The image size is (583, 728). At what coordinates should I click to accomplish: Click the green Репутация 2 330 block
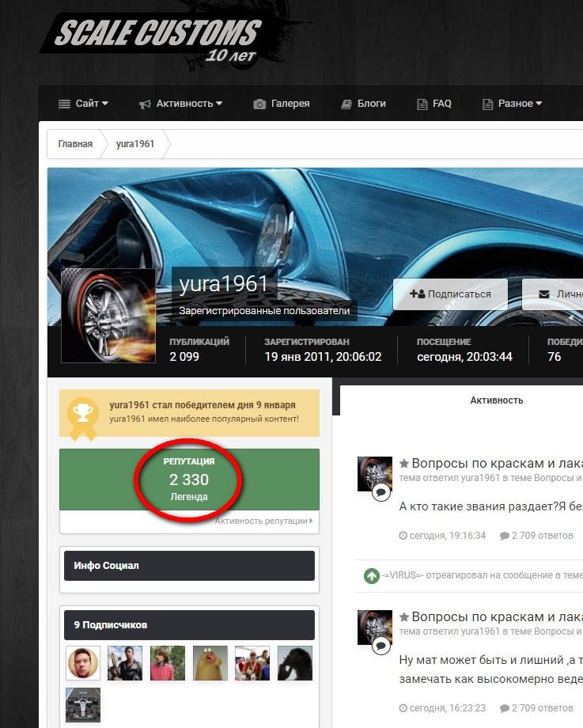pos(189,480)
